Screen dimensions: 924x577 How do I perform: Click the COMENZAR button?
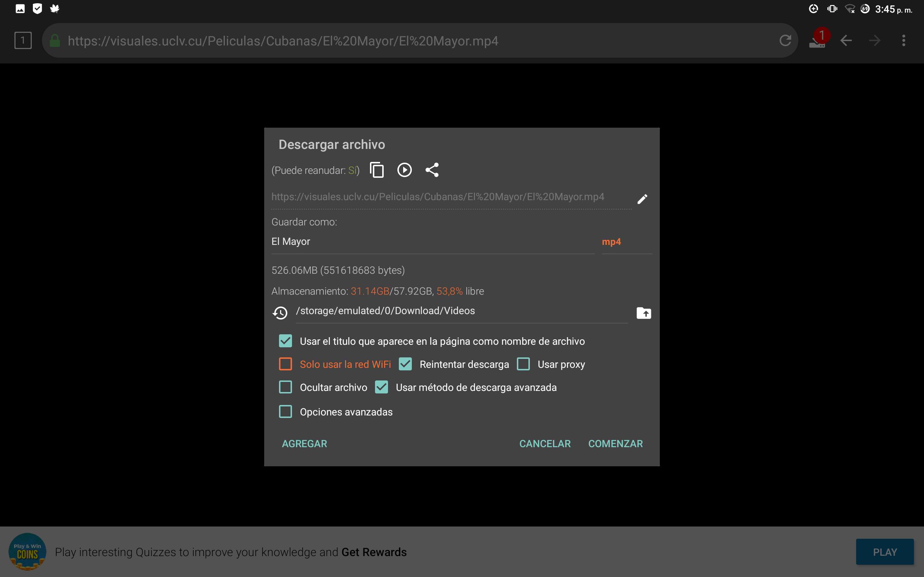[615, 444]
